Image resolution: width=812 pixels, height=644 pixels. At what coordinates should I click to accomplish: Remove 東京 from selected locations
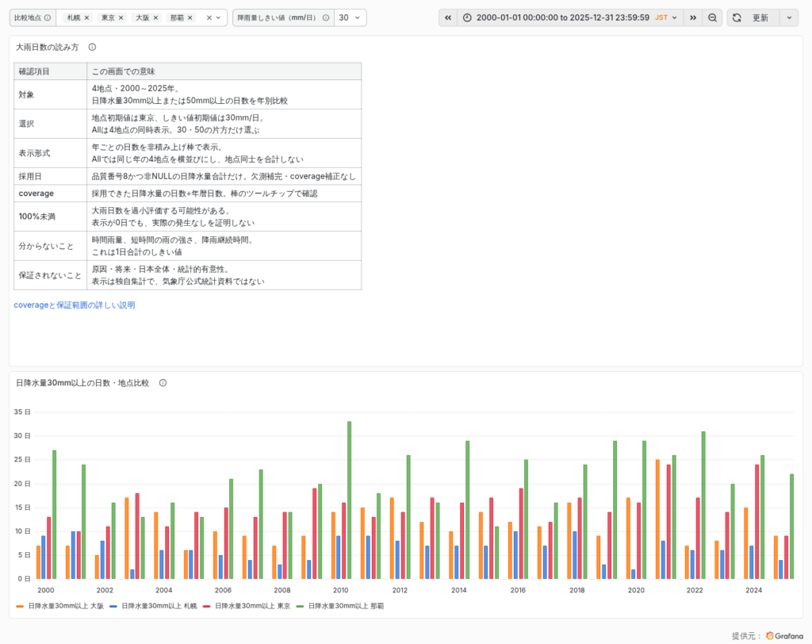121,17
